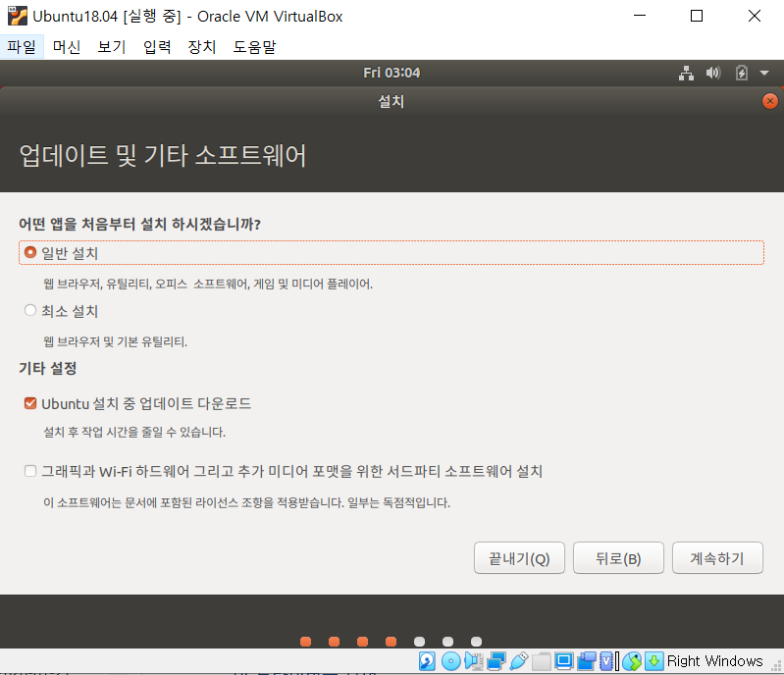784x675 pixels.
Task: Click the 기타 설정 heading
Action: [48, 369]
